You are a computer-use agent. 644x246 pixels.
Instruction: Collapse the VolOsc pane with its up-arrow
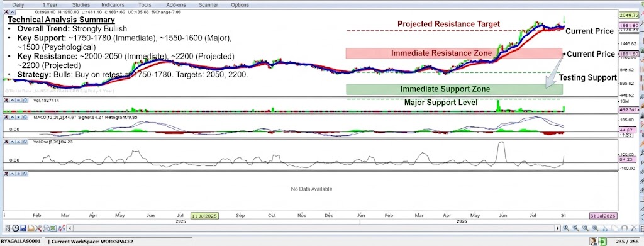13,142
